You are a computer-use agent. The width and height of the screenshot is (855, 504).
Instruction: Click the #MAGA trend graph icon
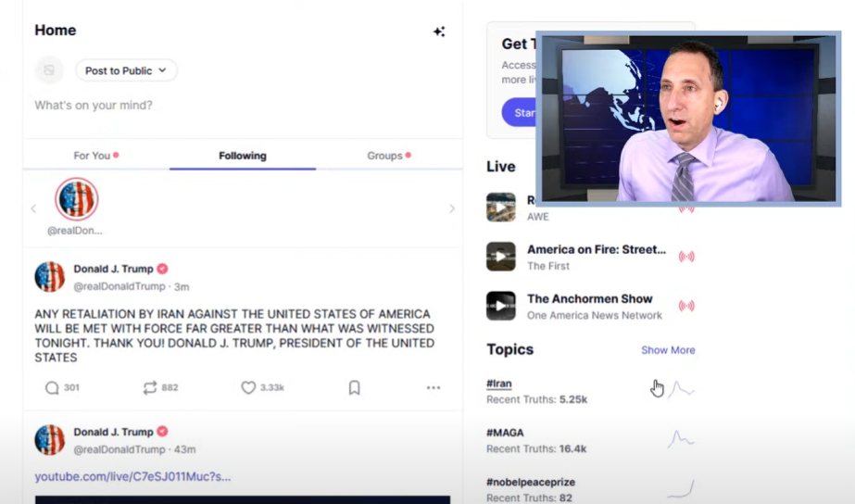(681, 438)
